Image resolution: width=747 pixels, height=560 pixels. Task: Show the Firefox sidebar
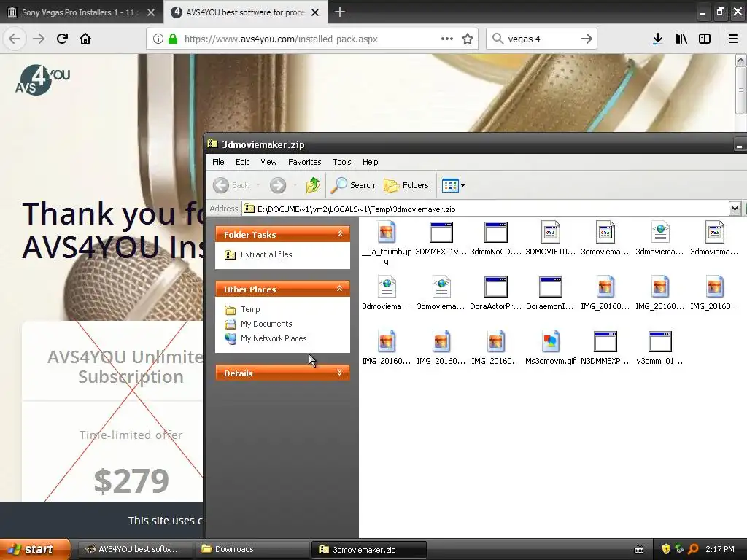[705, 39]
